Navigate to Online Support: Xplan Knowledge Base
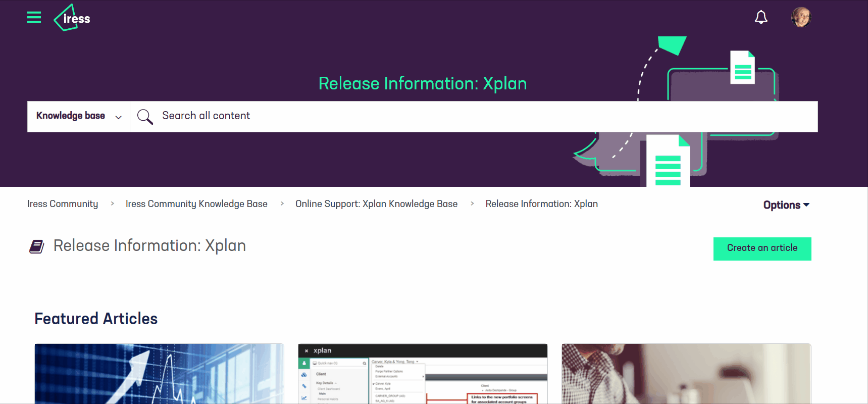The image size is (868, 404). pyautogui.click(x=376, y=204)
